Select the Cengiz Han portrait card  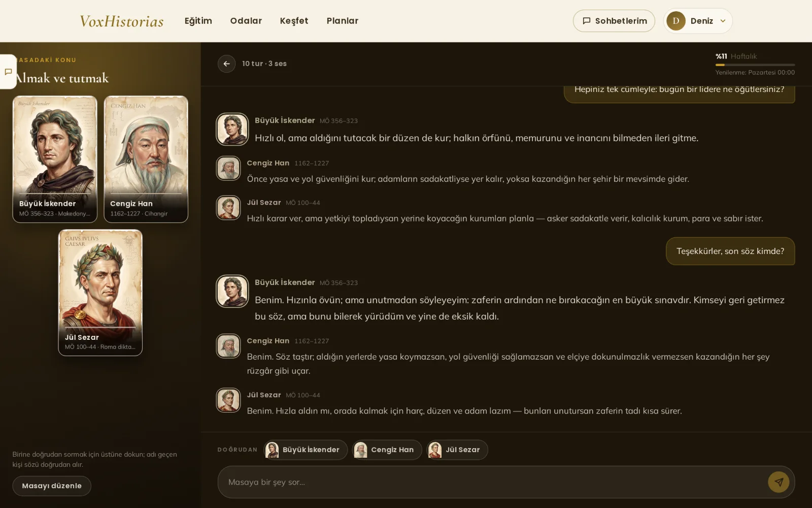pyautogui.click(x=146, y=159)
